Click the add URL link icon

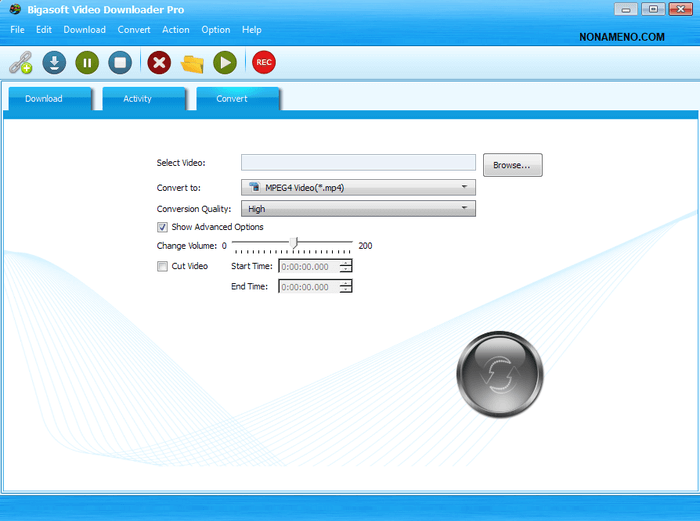(x=21, y=63)
